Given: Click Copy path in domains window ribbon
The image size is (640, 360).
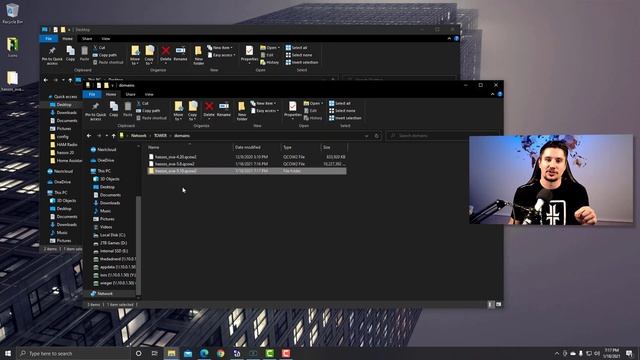Looking at the screenshot, I should click(148, 111).
